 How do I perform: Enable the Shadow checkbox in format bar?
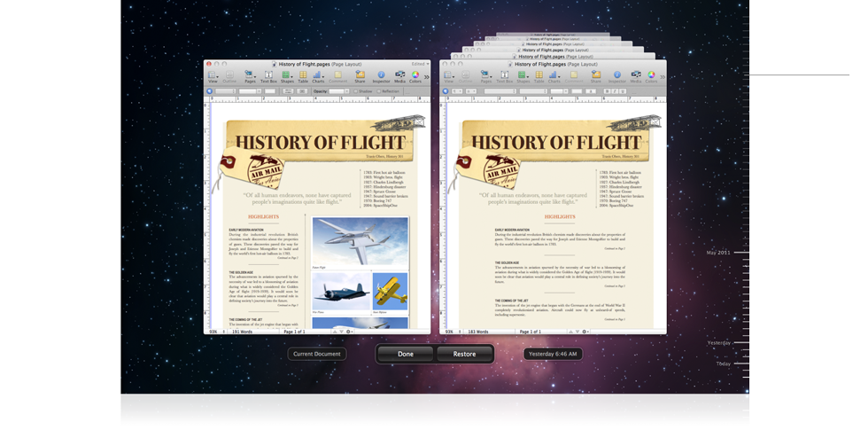[356, 91]
